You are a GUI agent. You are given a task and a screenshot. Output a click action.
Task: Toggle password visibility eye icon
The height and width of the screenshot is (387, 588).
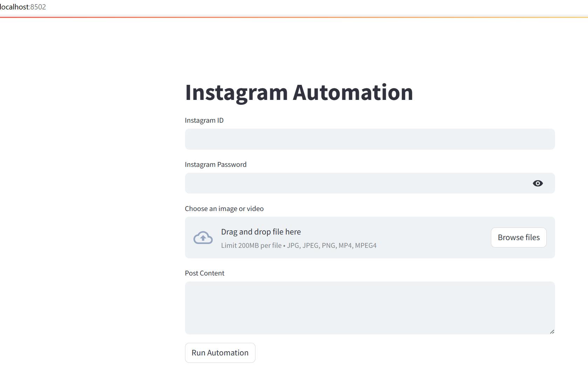click(x=538, y=183)
